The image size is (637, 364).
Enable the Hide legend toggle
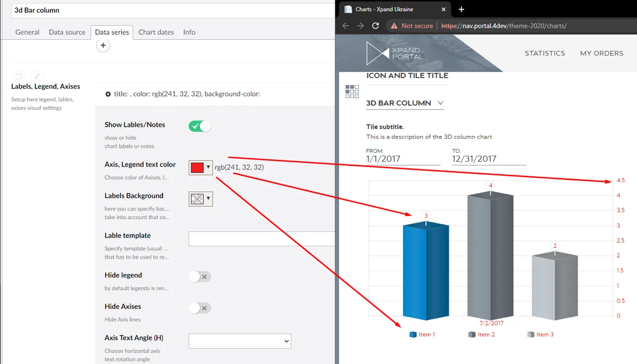[x=200, y=277]
